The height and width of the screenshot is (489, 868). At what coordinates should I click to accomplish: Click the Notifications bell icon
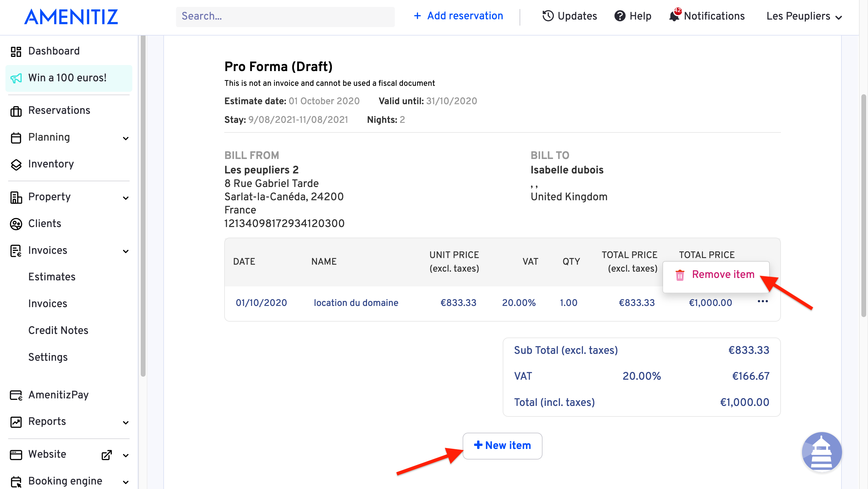click(675, 16)
